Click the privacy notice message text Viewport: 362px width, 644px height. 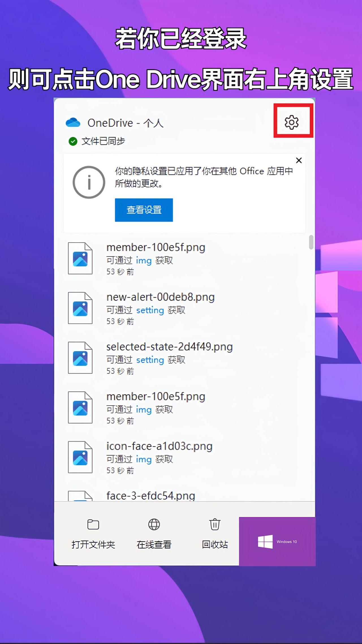[x=204, y=177]
